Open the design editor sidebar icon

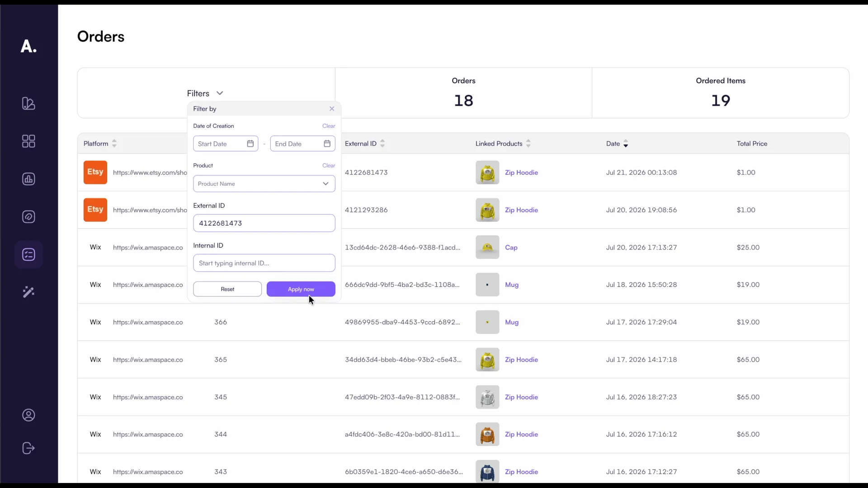coord(28,103)
